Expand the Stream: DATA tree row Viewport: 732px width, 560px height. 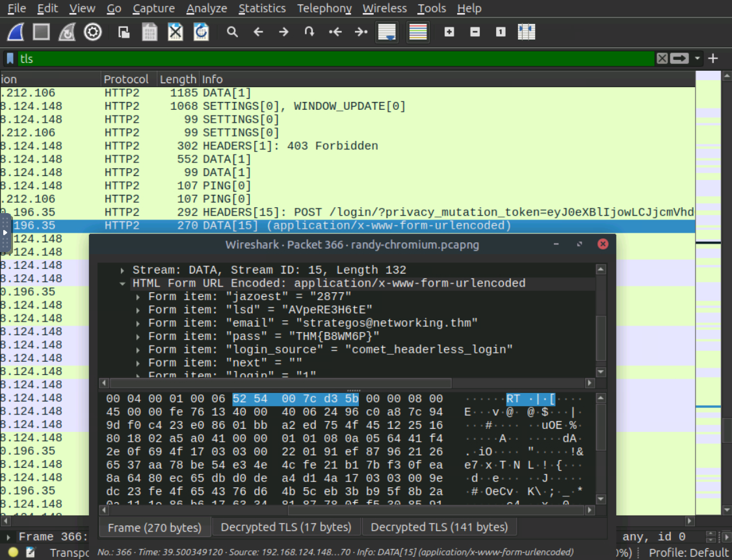[x=123, y=270]
